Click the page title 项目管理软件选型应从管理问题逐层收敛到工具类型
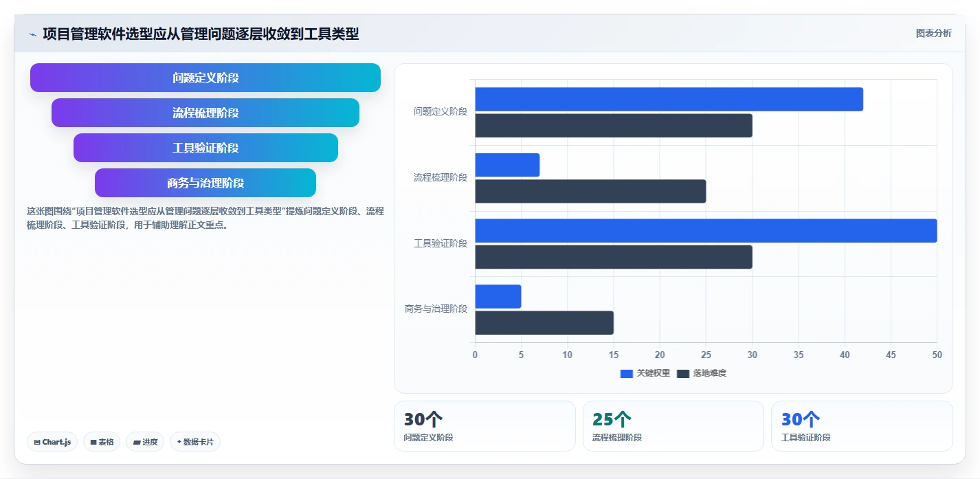 tap(201, 34)
